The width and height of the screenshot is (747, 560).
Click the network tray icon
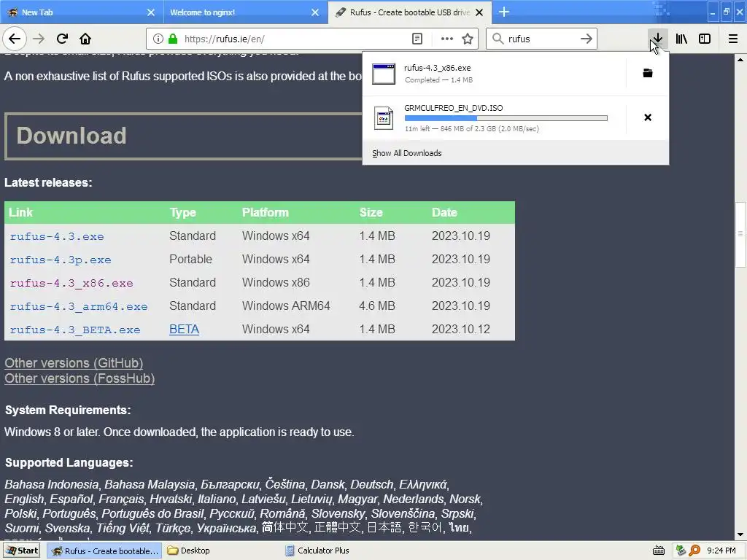681,551
